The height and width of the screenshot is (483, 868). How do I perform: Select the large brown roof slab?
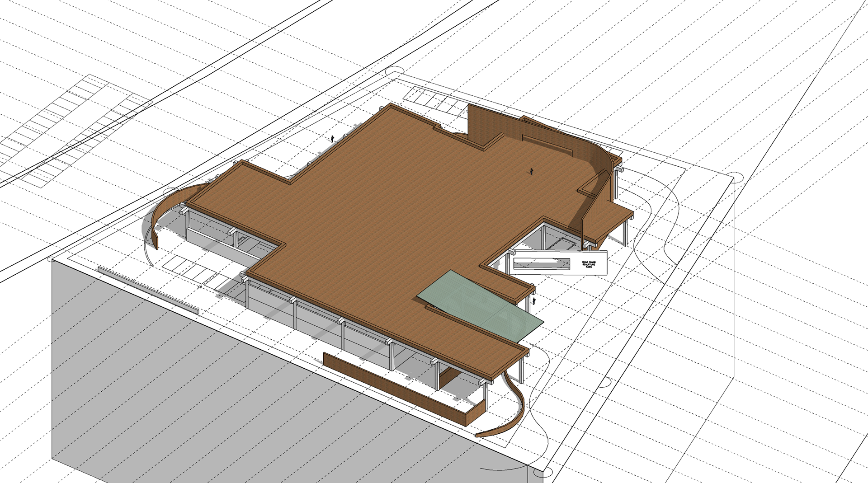pos(384,217)
